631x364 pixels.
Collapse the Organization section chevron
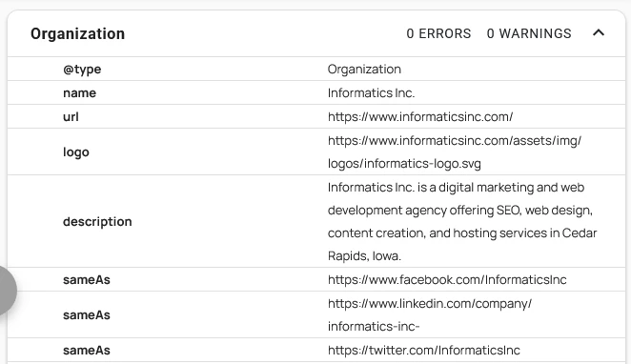599,33
